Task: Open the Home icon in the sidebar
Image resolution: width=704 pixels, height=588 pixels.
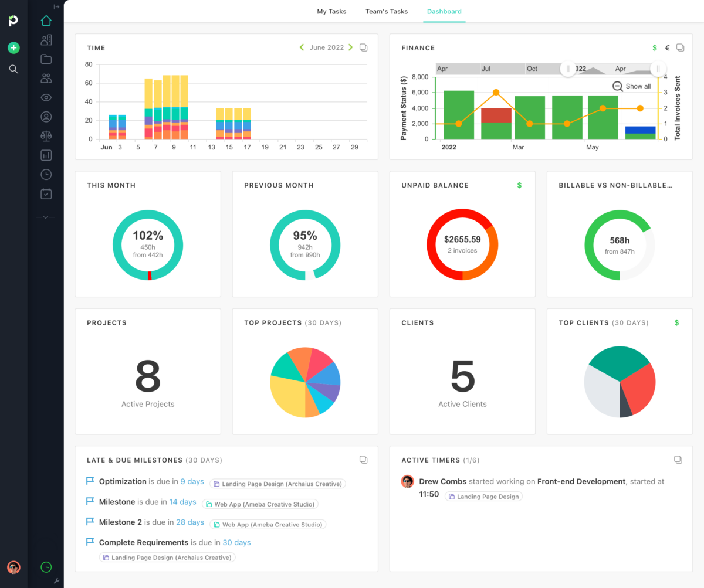Action: pos(46,21)
